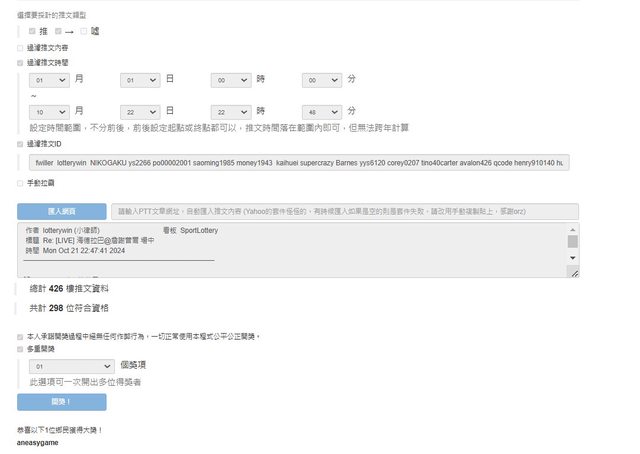
Task: Enable 手動拉霸 checkbox
Action: tap(21, 183)
